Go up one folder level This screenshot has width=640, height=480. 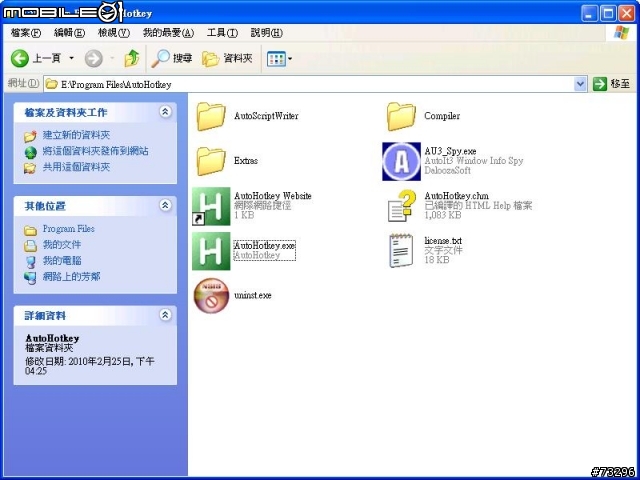tap(131, 59)
